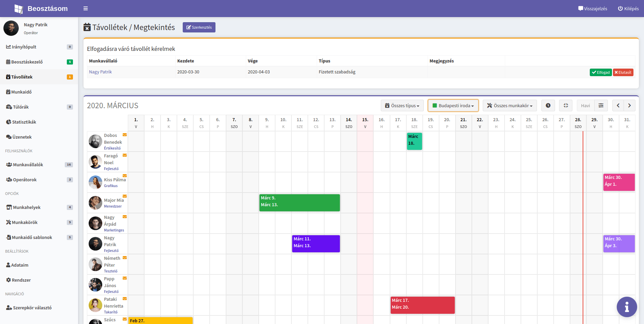Image resolution: width=644 pixels, height=324 pixels.
Task: Go to next month with right arrow
Action: point(629,105)
